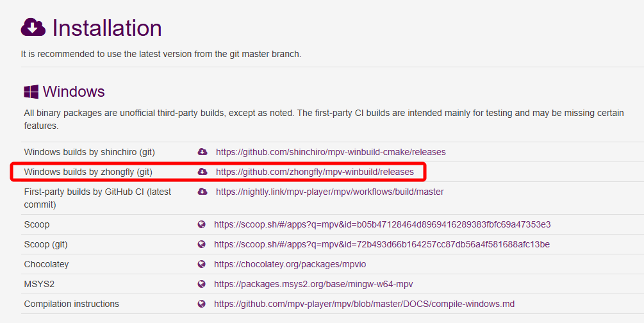Open compile-windows.md GitHub link
The width and height of the screenshot is (644, 323).
click(365, 304)
